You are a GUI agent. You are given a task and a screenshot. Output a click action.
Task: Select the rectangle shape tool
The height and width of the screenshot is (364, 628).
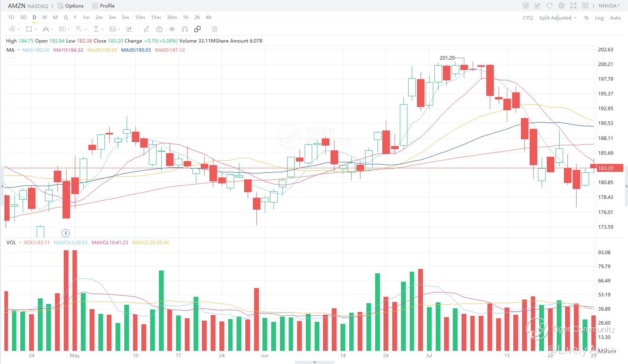[x=29, y=29]
